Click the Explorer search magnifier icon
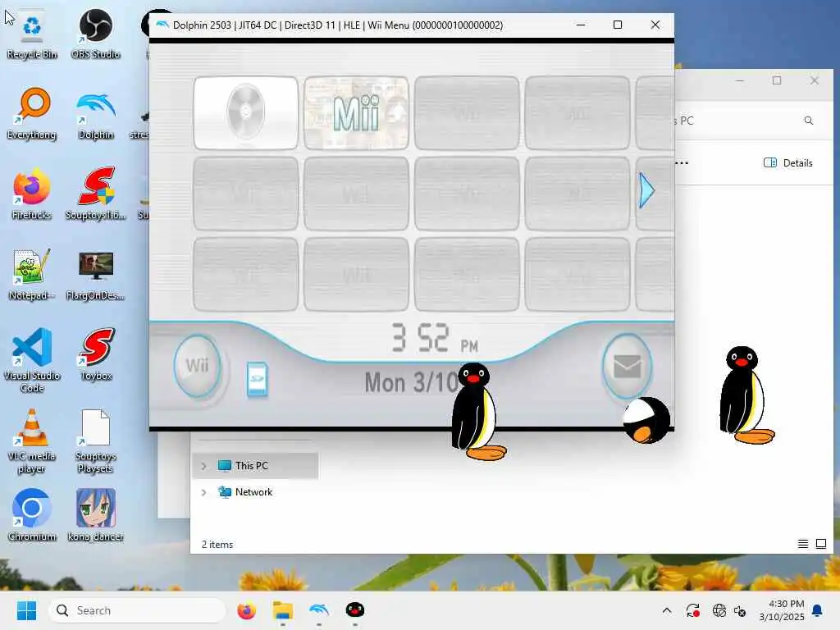 pyautogui.click(x=808, y=121)
